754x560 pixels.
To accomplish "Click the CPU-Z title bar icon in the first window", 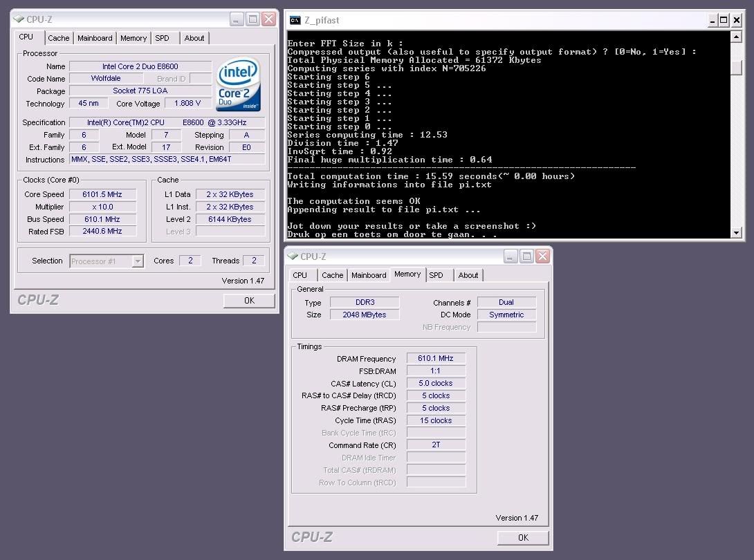I will pyautogui.click(x=19, y=19).
